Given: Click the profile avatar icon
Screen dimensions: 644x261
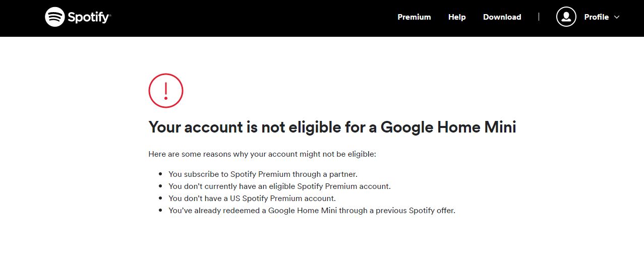Looking at the screenshot, I should point(566,17).
